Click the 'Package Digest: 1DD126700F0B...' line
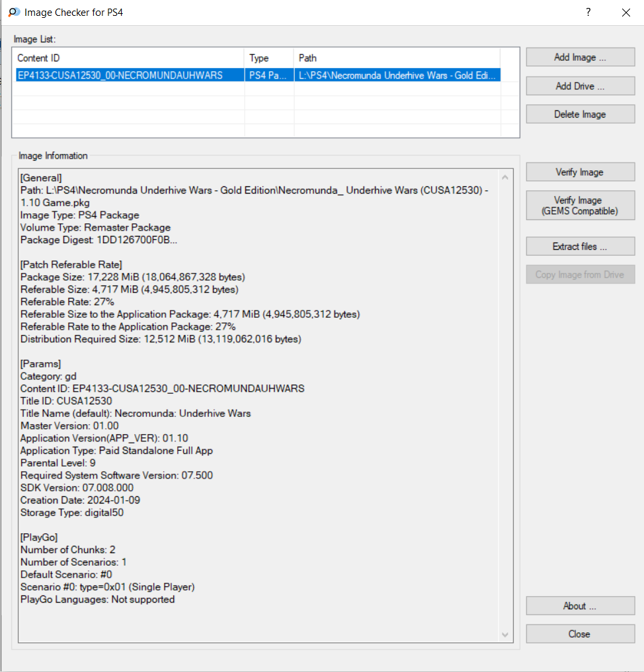The image size is (644, 672). (x=99, y=240)
